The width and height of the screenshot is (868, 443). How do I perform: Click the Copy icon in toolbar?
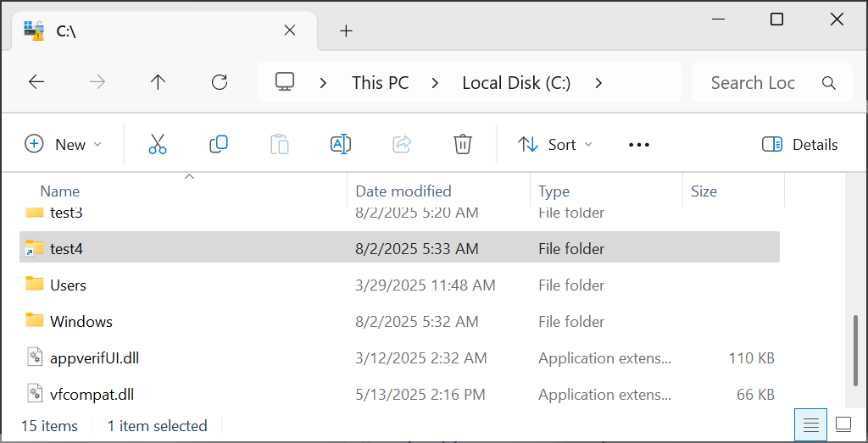click(x=219, y=145)
